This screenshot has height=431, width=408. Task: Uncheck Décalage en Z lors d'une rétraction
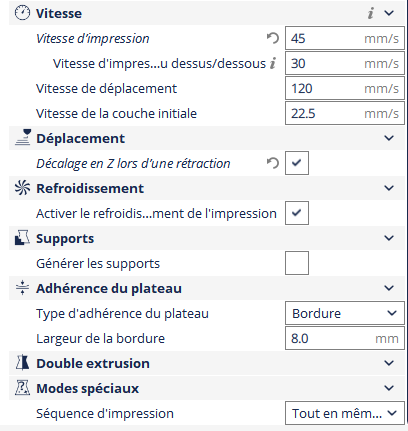pos(297,163)
